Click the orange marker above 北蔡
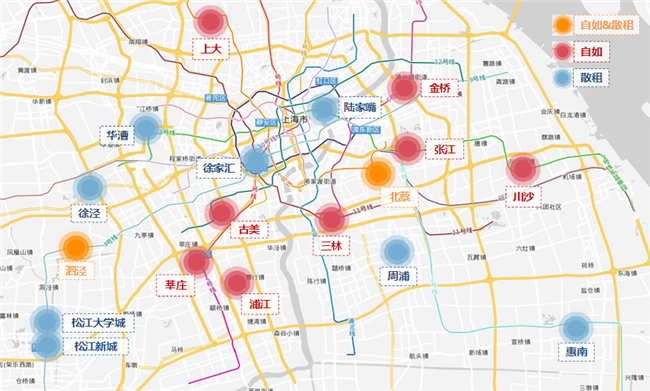 pyautogui.click(x=378, y=173)
